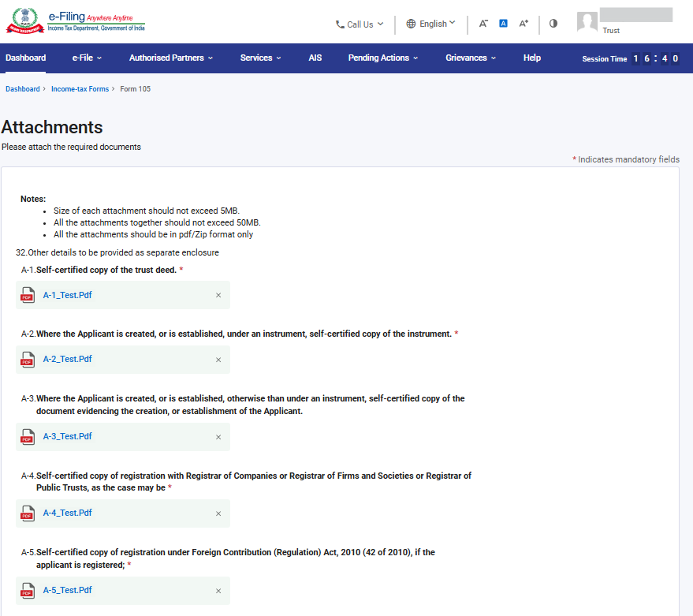The height and width of the screenshot is (616, 693).
Task: Click the PDF icon beside A-2_Test.Pdf
Action: pos(28,360)
